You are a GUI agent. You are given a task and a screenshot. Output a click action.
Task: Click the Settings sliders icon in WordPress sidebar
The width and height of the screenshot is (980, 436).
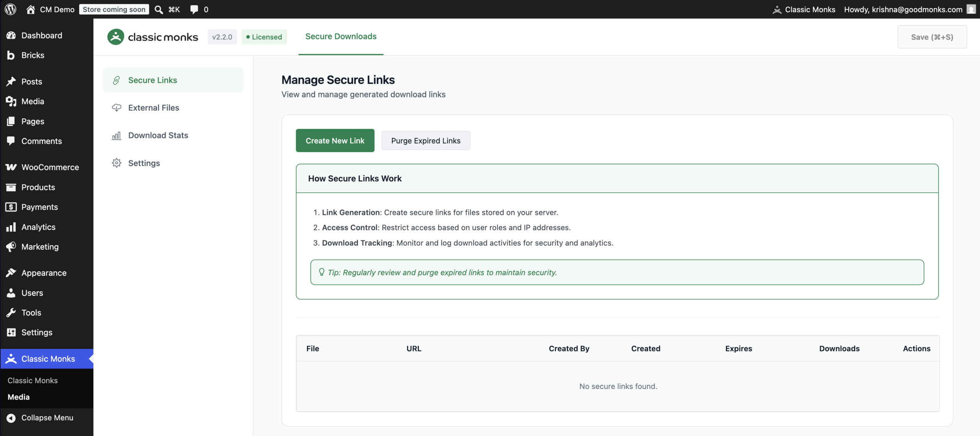11,332
